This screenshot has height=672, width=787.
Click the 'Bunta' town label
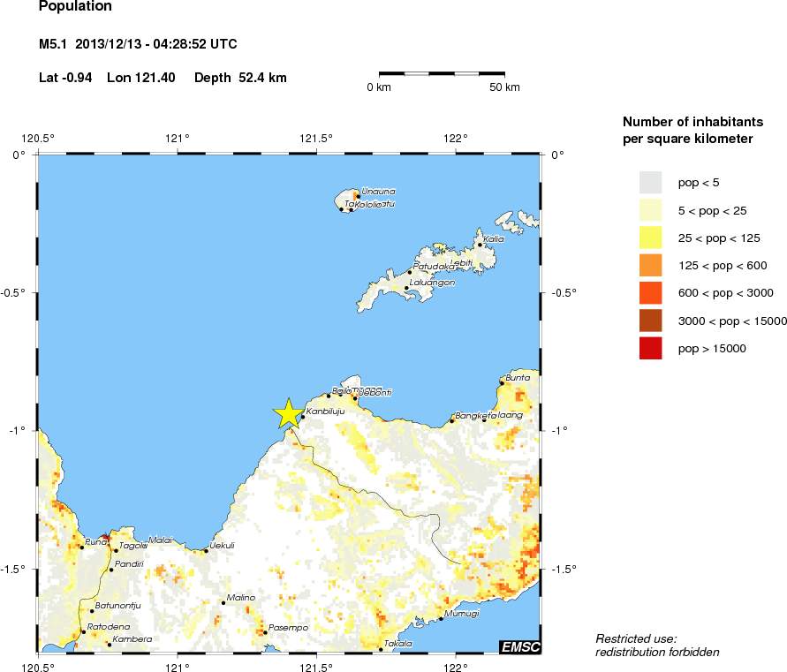(x=518, y=377)
